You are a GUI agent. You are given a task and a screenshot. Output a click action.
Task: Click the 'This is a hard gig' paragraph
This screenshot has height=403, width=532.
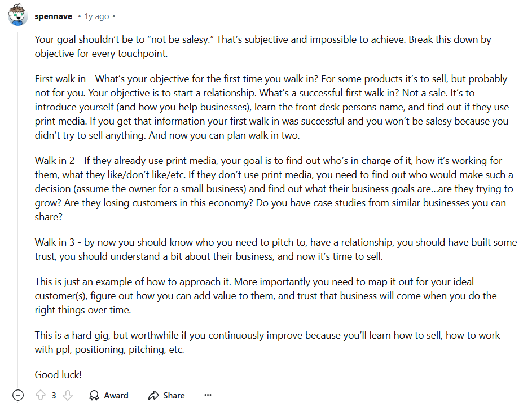pos(267,342)
